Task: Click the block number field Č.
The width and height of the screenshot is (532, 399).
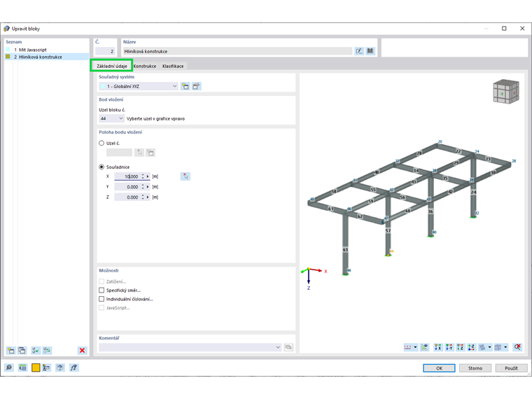Action: 105,51
